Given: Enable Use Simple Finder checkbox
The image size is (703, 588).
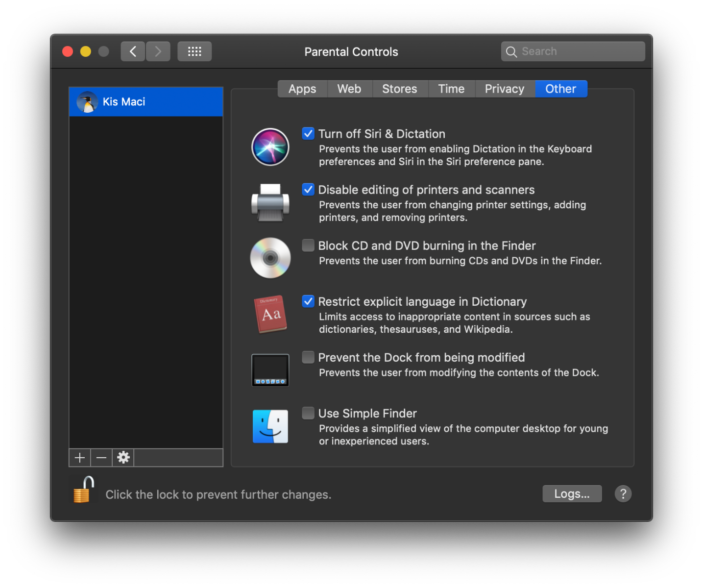Looking at the screenshot, I should [308, 413].
